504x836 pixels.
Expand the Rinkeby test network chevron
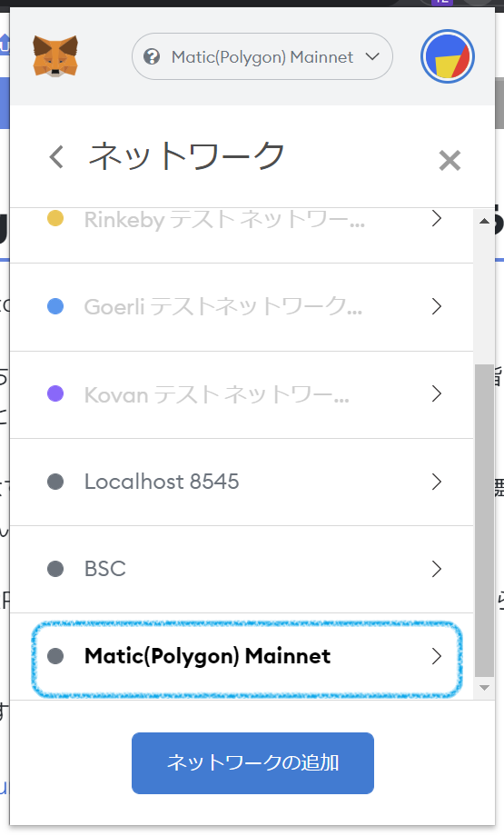pos(436,218)
